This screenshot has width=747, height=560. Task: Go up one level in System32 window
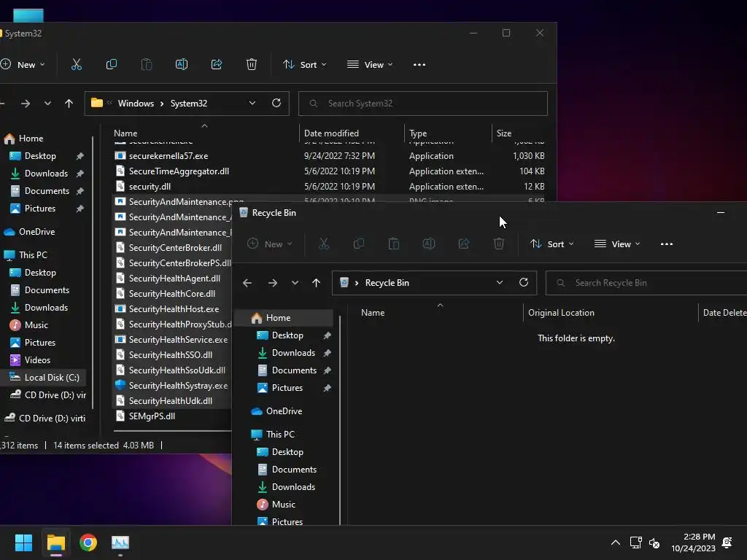(69, 104)
